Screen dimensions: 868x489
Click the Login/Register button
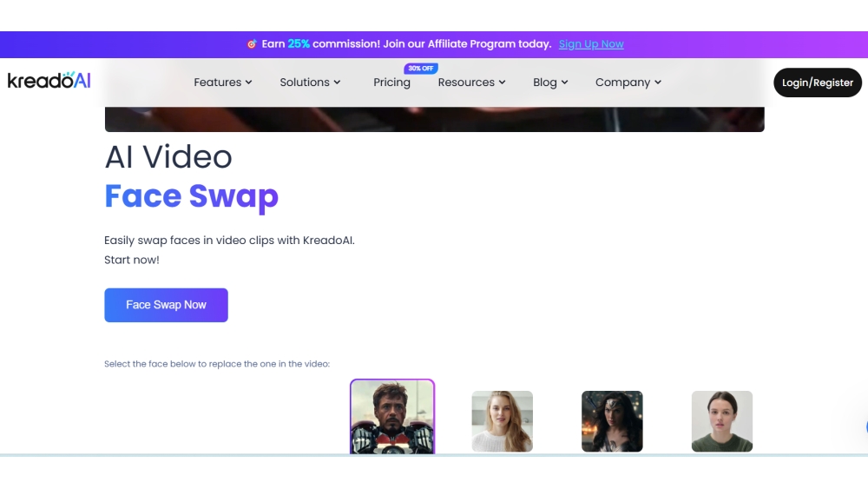pyautogui.click(x=818, y=83)
